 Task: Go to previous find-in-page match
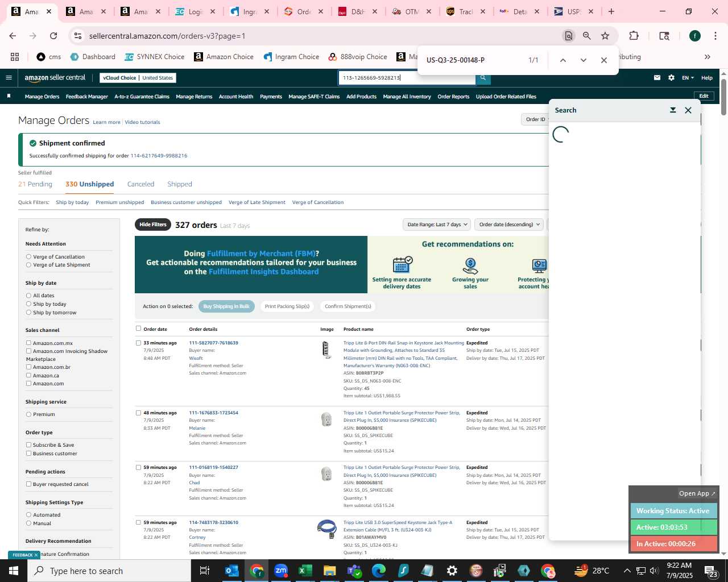click(x=562, y=60)
